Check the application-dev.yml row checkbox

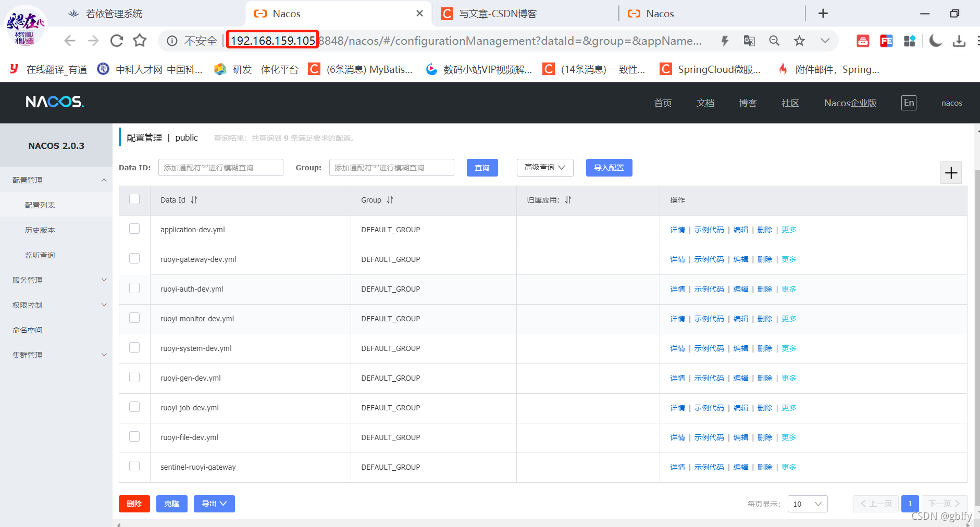(134, 229)
